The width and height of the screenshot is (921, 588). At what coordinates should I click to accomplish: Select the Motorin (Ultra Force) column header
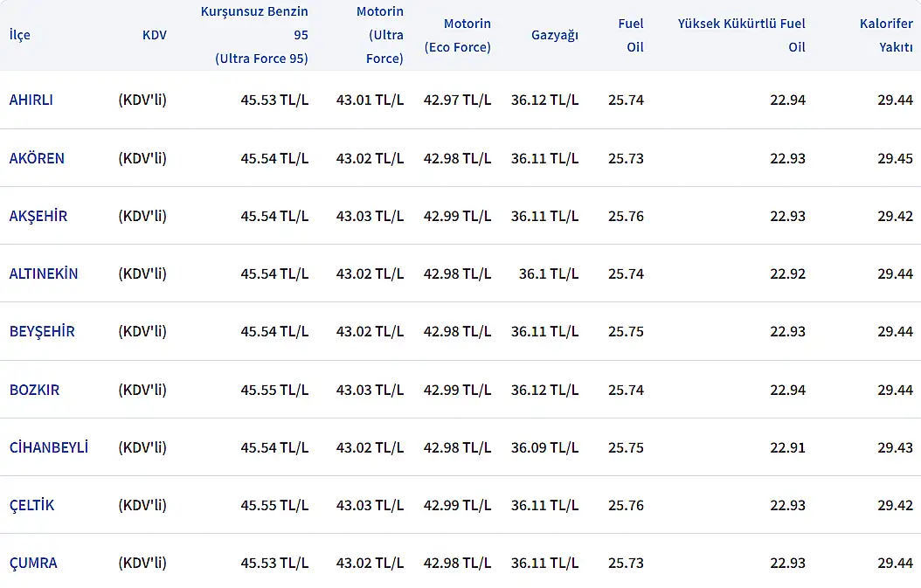[x=379, y=35]
